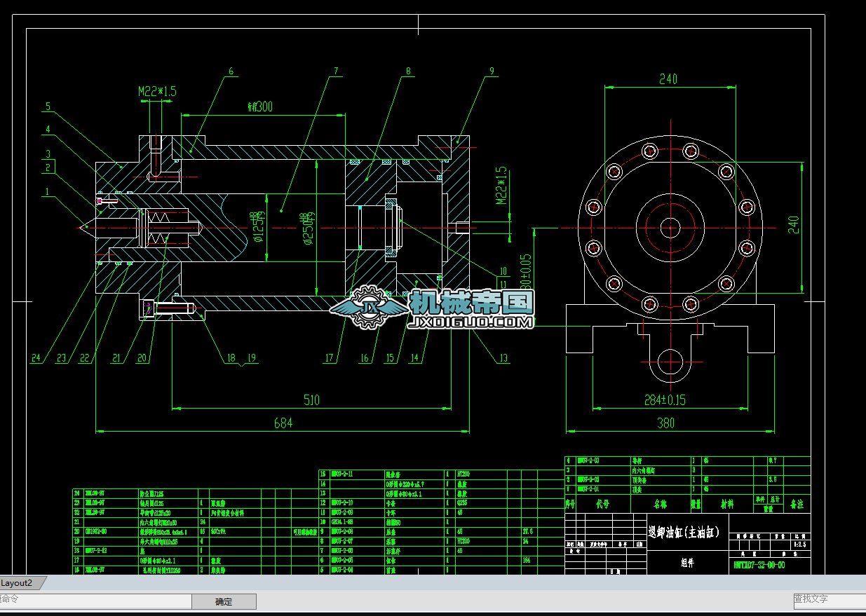866x616 pixels.
Task: Select balloon label 21 below the section view
Action: 116,358
